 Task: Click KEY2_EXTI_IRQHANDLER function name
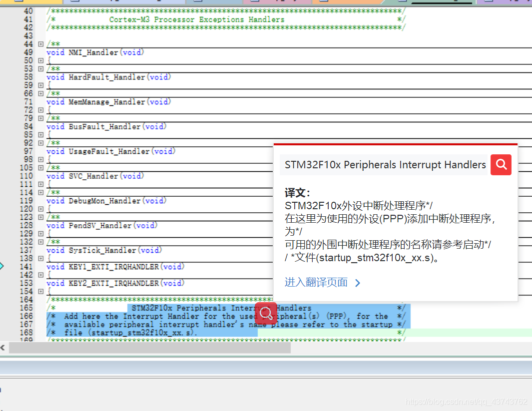[114, 284]
